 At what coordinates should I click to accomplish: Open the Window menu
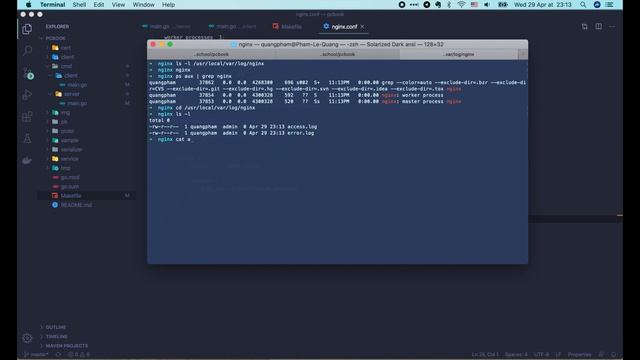tap(143, 4)
